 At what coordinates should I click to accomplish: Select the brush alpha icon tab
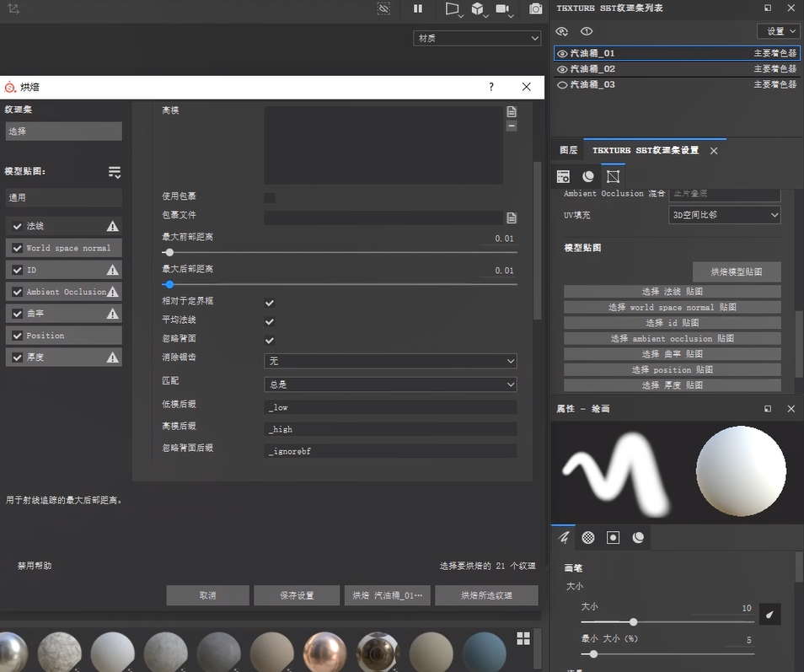[588, 537]
